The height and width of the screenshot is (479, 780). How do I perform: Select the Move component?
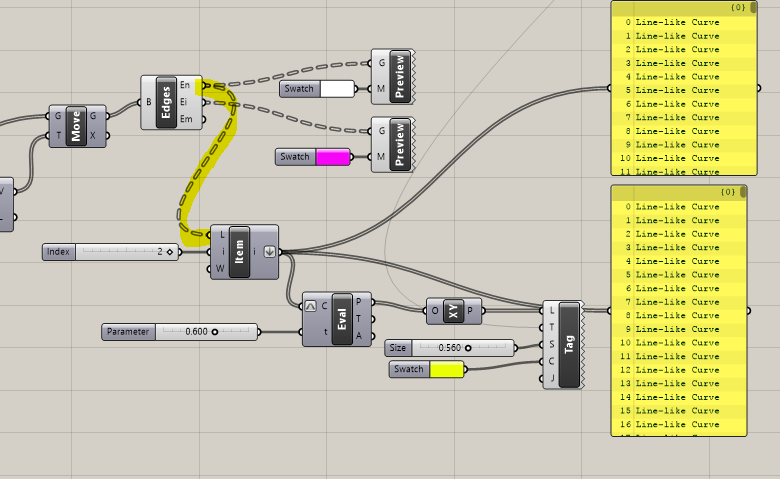76,126
